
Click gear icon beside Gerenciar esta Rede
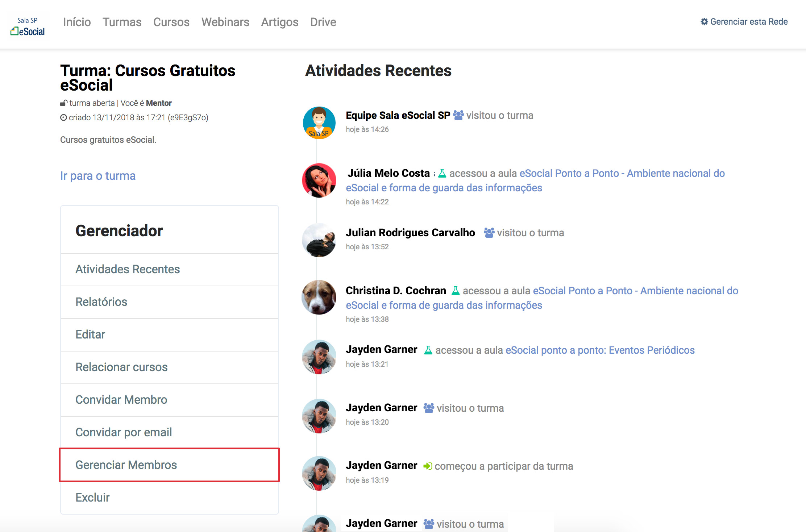[704, 22]
